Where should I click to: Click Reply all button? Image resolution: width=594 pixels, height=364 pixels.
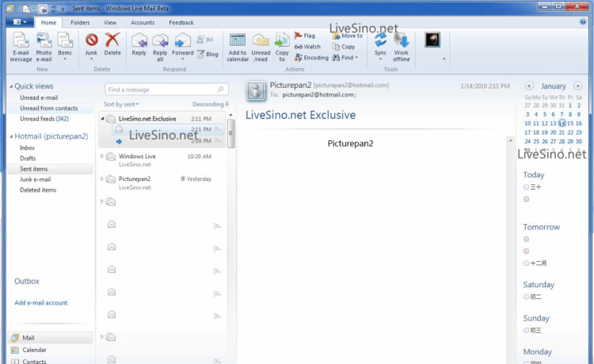tap(160, 47)
